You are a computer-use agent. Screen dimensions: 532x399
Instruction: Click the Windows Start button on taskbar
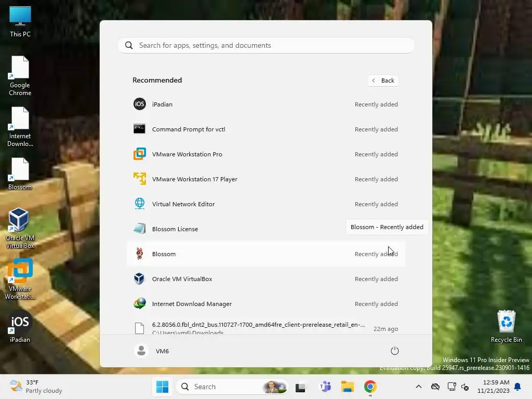tap(162, 387)
